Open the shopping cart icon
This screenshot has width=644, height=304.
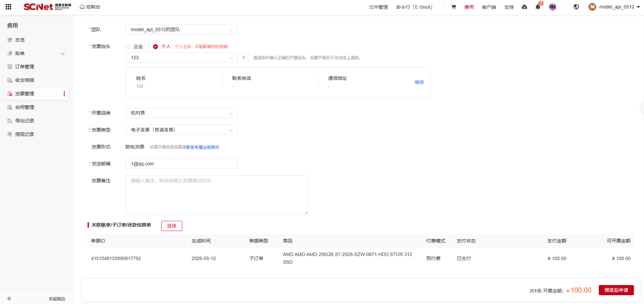454,7
